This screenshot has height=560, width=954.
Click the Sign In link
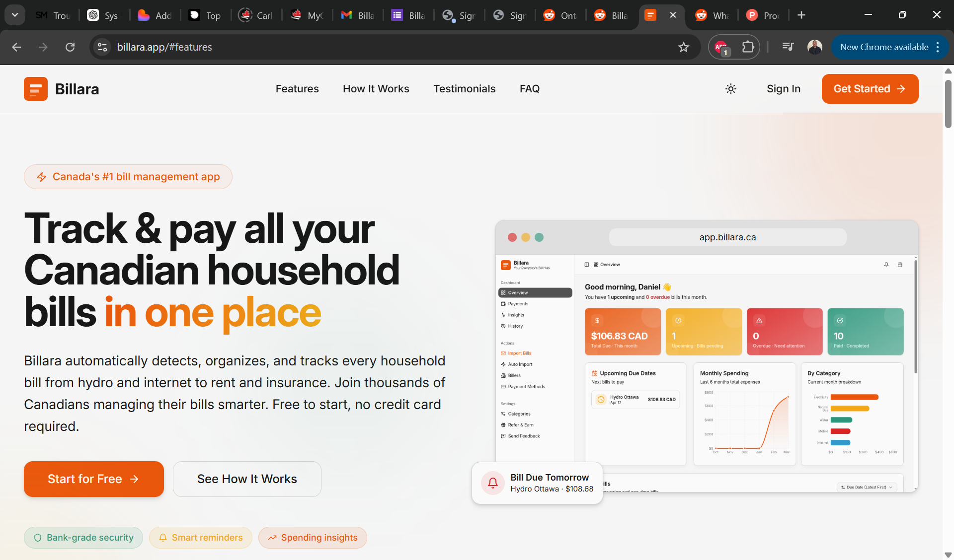coord(784,89)
